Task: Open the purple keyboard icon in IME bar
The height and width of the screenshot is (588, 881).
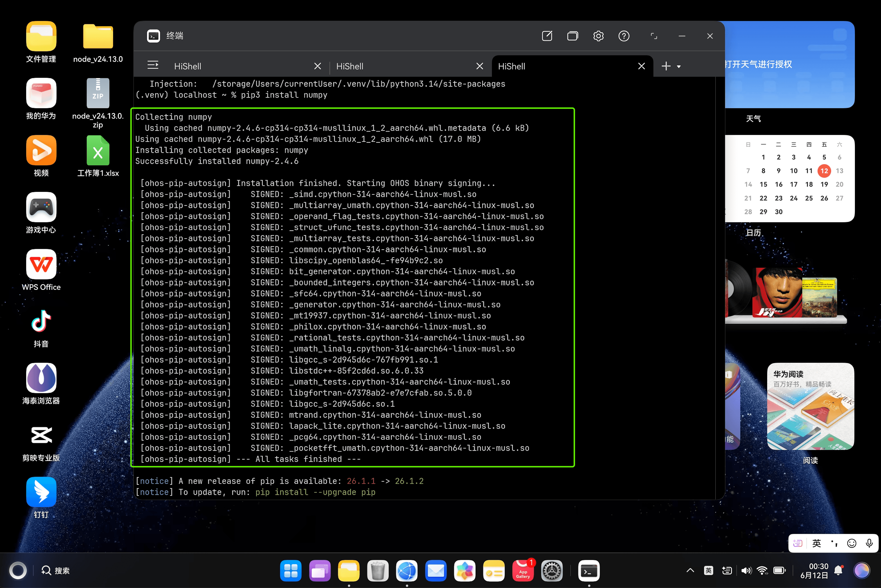Action: (x=798, y=543)
